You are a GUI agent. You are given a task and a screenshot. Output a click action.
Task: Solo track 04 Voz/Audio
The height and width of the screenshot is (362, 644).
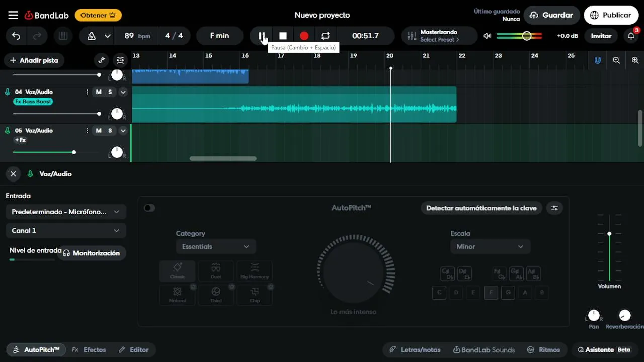[x=110, y=92]
